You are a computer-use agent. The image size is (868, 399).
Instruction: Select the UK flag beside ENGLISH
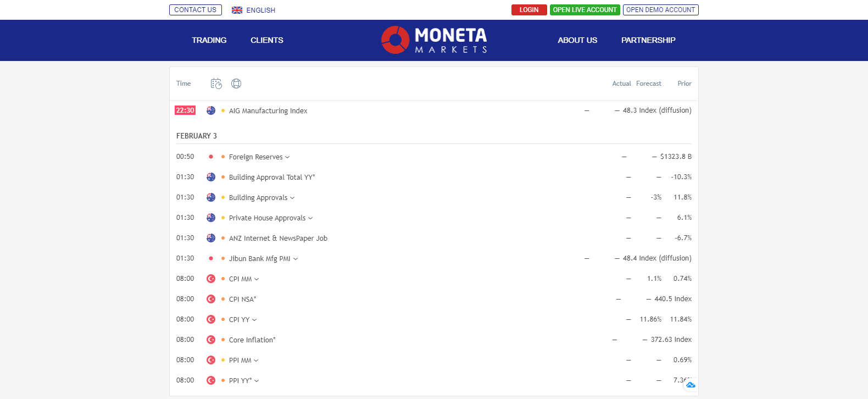pyautogui.click(x=236, y=9)
